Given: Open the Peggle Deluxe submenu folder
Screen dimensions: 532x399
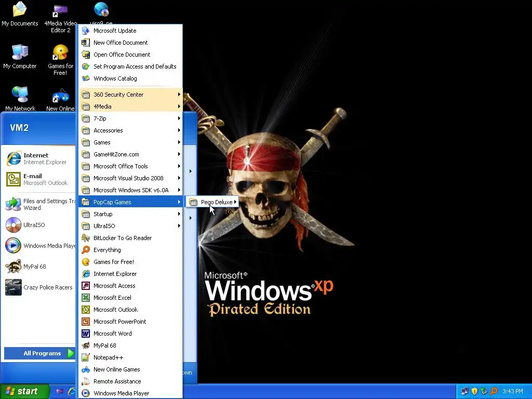Looking at the screenshot, I should click(212, 202).
